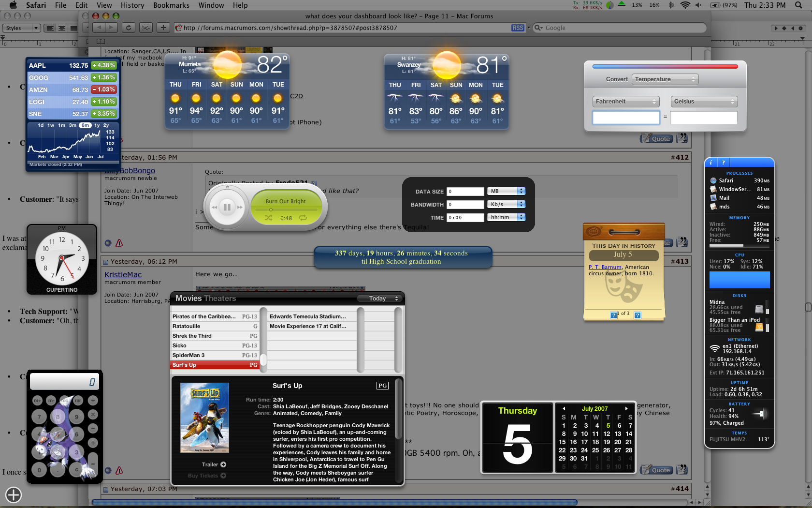
Task: Click the Trailer button for Surf's Up
Action: coord(214,464)
